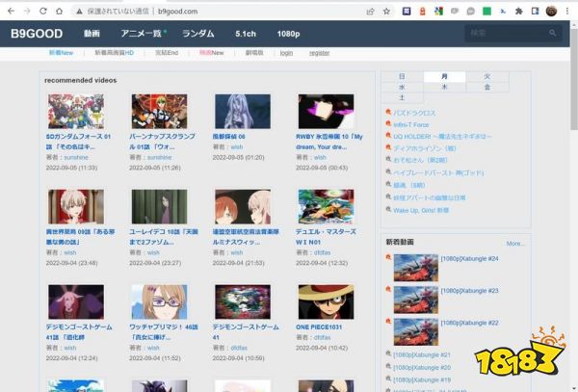Open the ランダム menu item
This screenshot has width=578, height=392.
(x=198, y=34)
